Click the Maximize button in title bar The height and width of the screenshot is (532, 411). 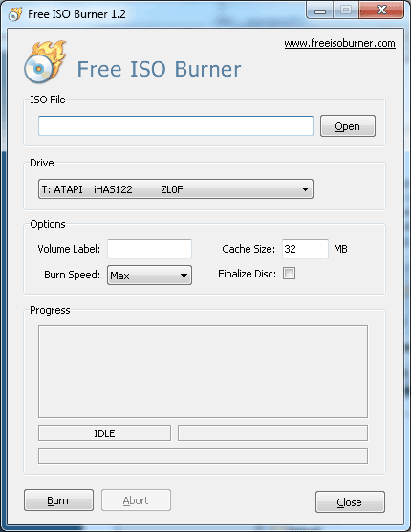(346, 11)
